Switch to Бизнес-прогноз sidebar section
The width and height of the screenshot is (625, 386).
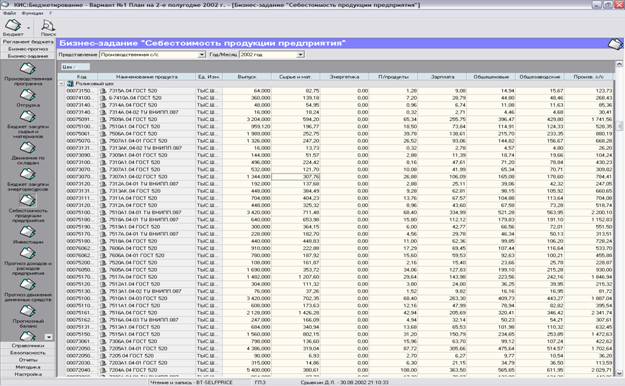tap(28, 49)
